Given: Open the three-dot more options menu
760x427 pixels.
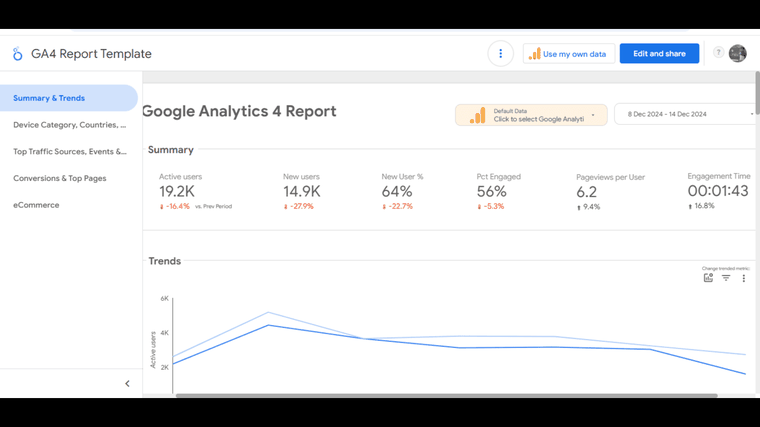Looking at the screenshot, I should [500, 53].
